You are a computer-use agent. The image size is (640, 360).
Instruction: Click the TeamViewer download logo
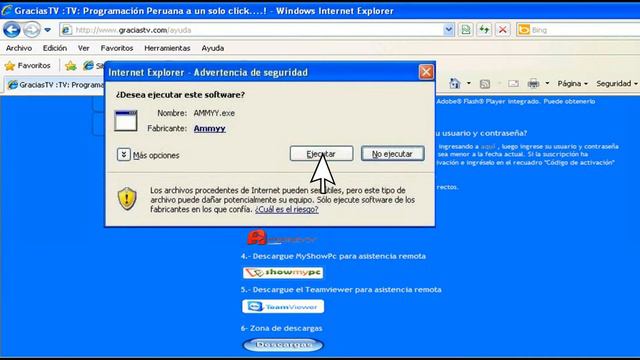[283, 307]
